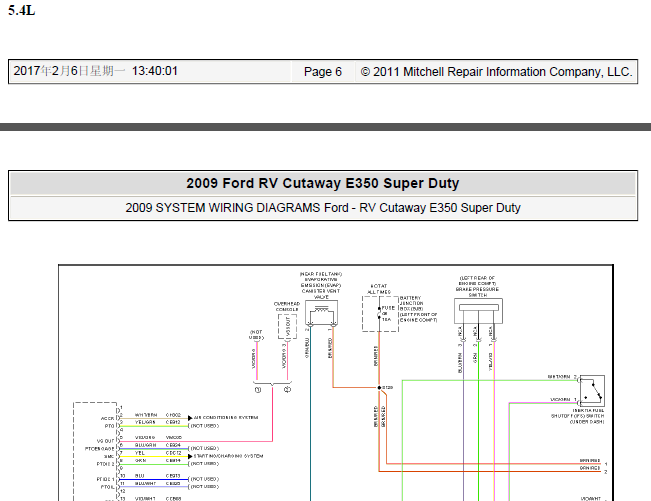Viewport: 651px width, 501px height.
Task: Click the date '2017年2月6日星期一 13:40:01'
Action: click(95, 71)
